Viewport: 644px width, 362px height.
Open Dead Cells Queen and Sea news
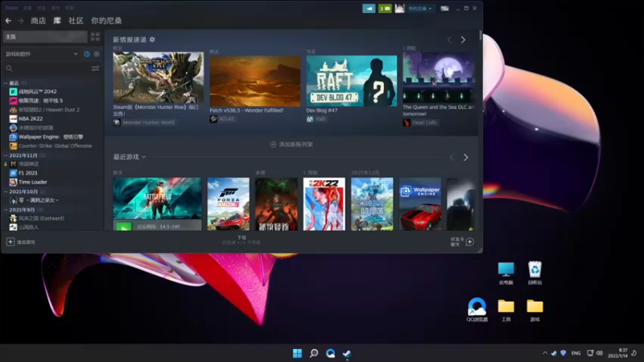click(x=439, y=77)
